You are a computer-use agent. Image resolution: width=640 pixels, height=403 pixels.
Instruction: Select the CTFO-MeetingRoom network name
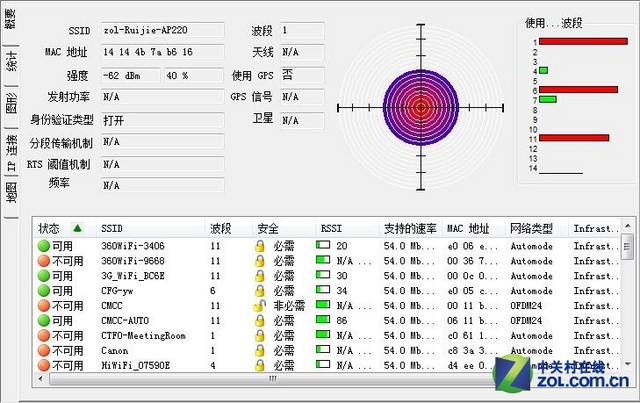click(143, 336)
